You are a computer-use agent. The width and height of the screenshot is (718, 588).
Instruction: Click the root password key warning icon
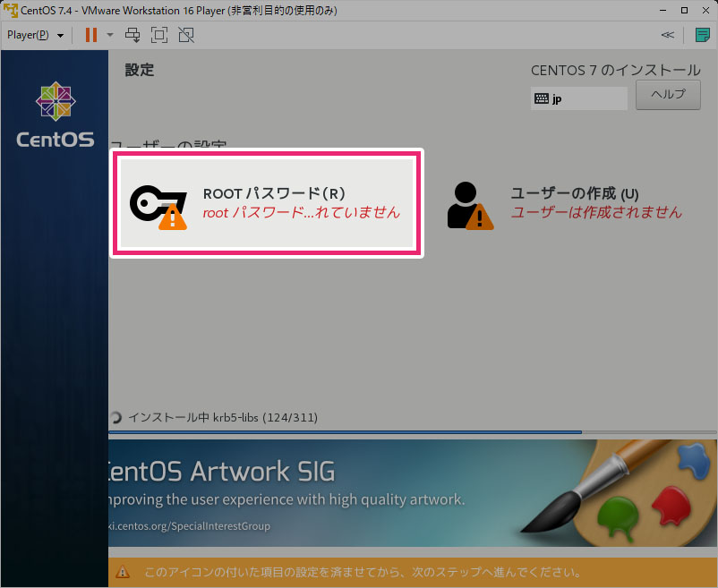click(x=158, y=208)
